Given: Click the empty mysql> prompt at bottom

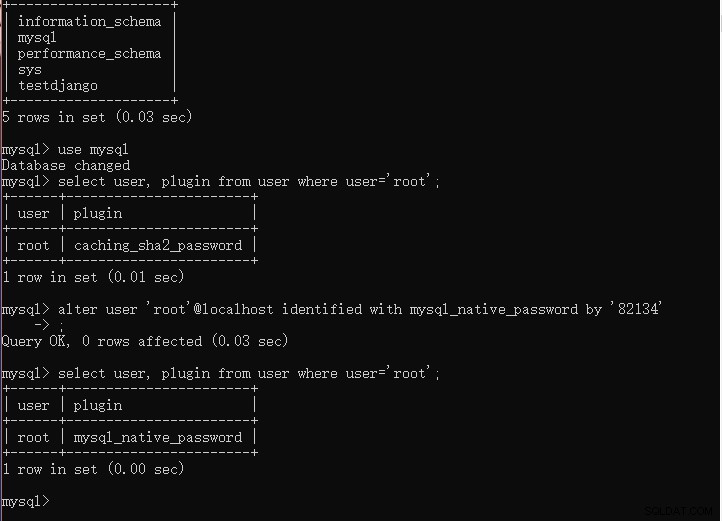Looking at the screenshot, I should (x=25, y=501).
